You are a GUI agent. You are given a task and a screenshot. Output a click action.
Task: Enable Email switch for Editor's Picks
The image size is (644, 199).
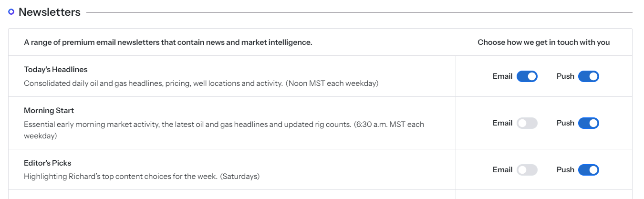(x=527, y=170)
